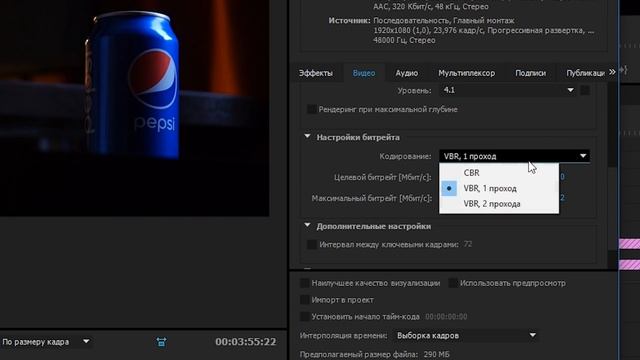This screenshot has width=640, height=360.
Task: Click the Pepsi can preview image
Action: [x=134, y=108]
